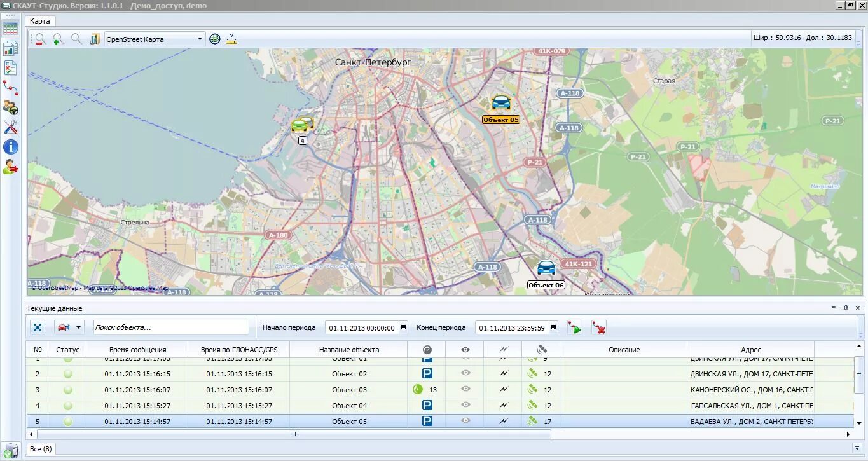Screen dimensions: 868x461
Task: Remove track with red cross route icon
Action: click(598, 327)
